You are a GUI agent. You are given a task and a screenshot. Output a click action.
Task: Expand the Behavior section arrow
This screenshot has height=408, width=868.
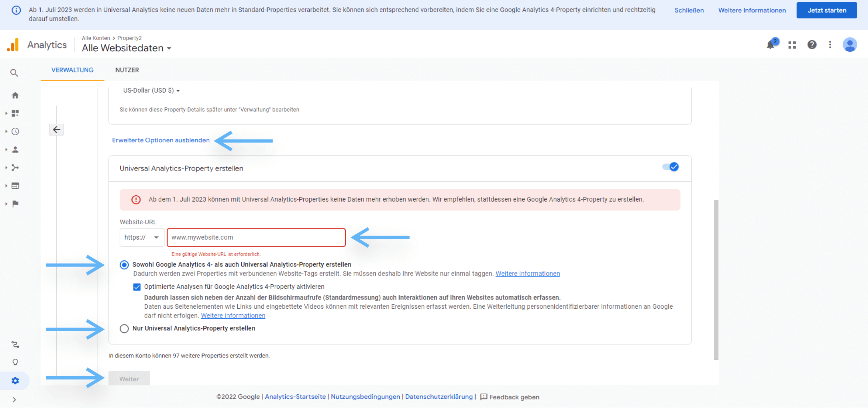[6, 186]
